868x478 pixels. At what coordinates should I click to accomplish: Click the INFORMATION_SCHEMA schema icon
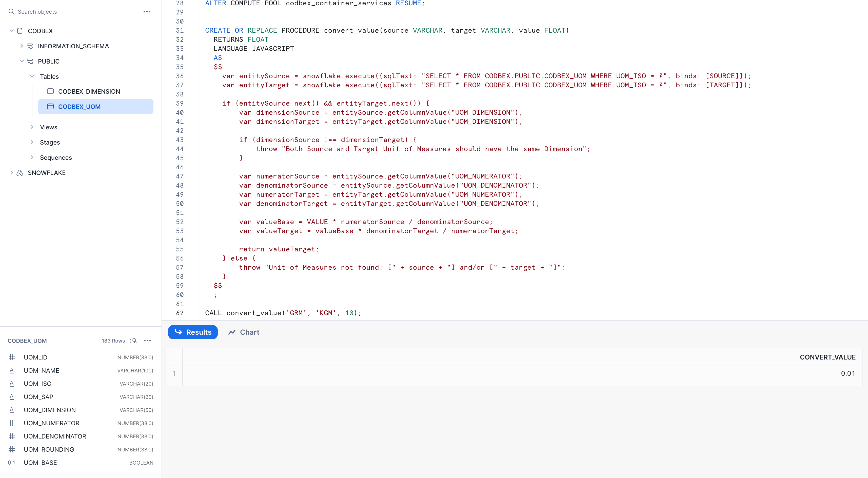[x=30, y=46]
